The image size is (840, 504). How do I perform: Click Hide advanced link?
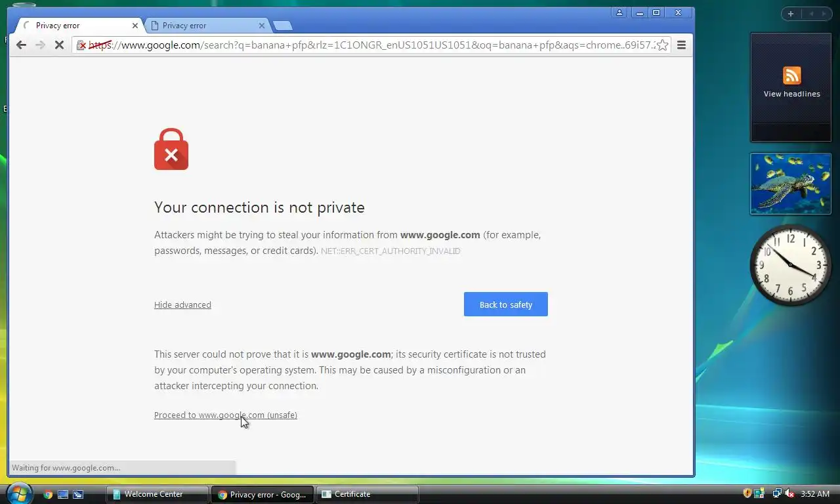[x=182, y=304]
